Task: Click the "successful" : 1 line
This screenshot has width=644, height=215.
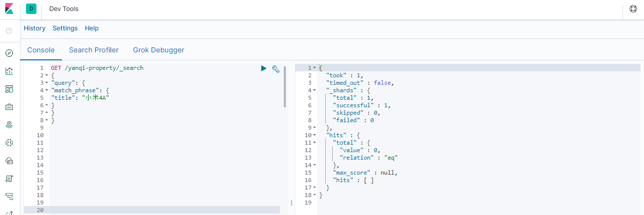Action: [x=362, y=105]
